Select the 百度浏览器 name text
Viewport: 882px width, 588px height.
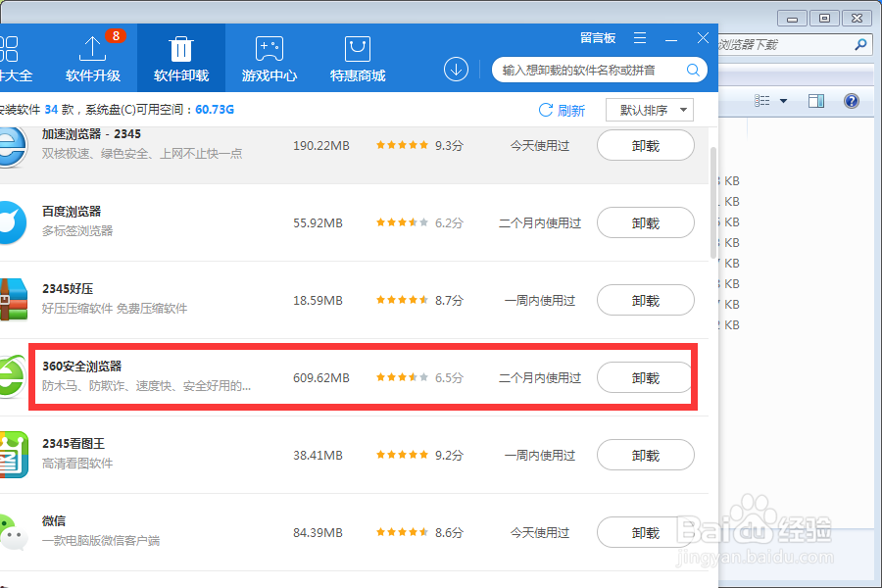pyautogui.click(x=72, y=212)
